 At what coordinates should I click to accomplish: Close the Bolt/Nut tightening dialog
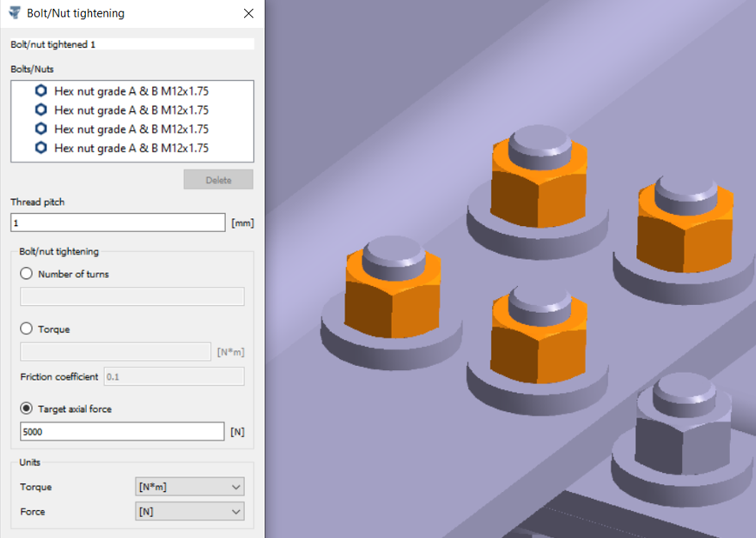(x=249, y=14)
